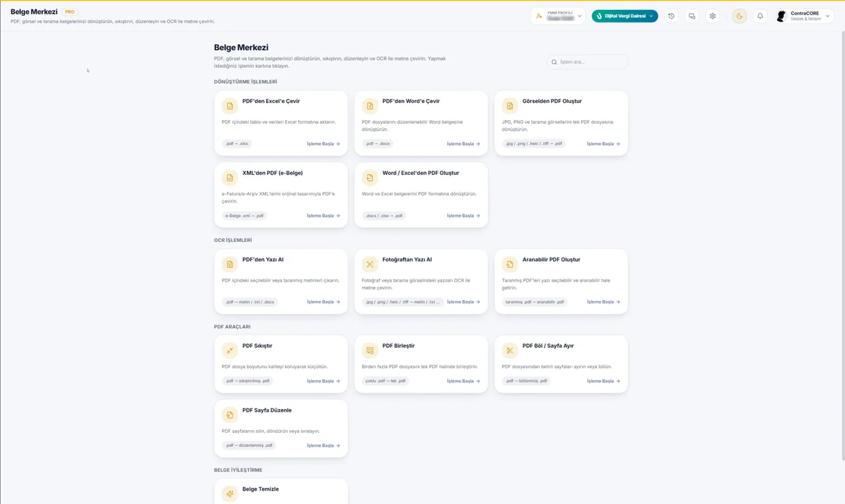Open settings via the gear icon
845x504 pixels.
(x=712, y=16)
